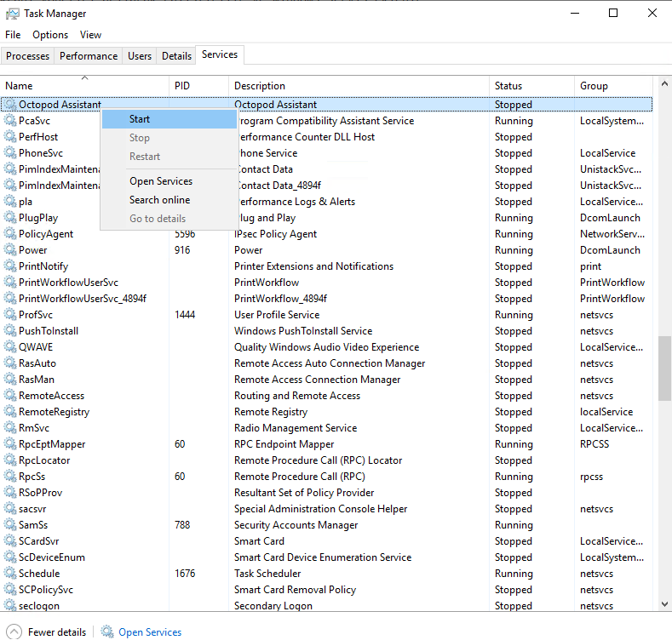The image size is (672, 640).
Task: Click the gear icon for PlugPlay
Action: coord(10,218)
